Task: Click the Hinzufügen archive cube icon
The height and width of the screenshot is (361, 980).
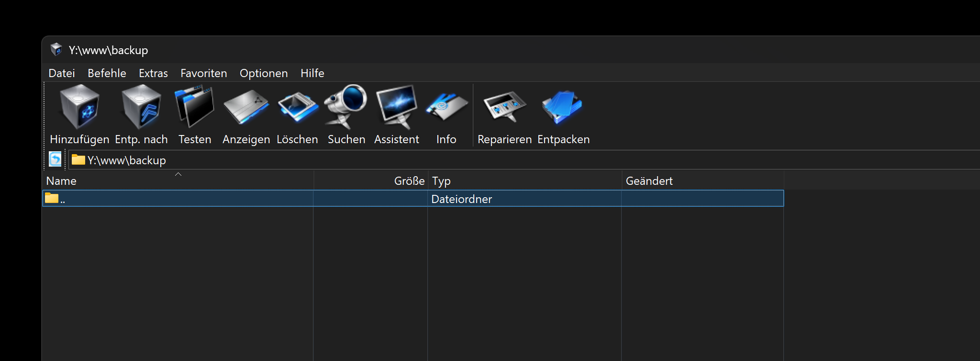Action: tap(79, 107)
